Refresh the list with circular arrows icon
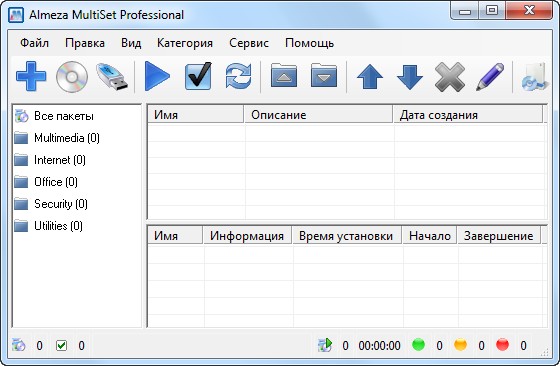The height and width of the screenshot is (366, 560). (x=238, y=76)
